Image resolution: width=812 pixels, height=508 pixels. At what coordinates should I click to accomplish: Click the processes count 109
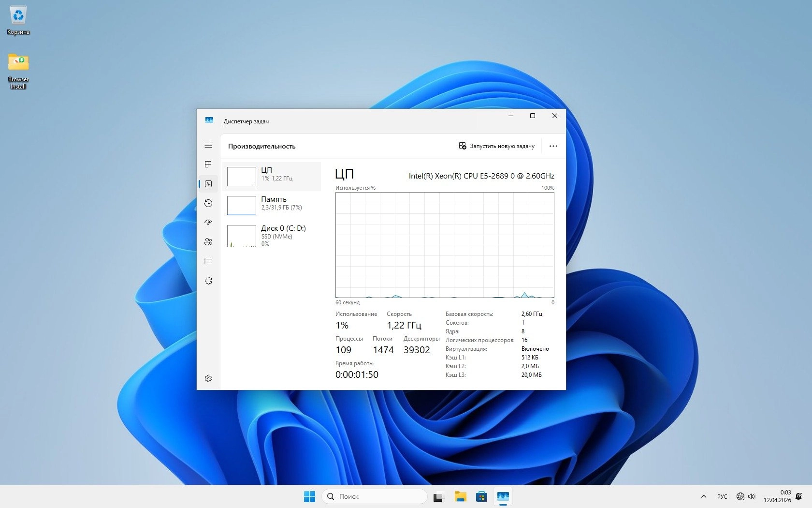pos(344,350)
